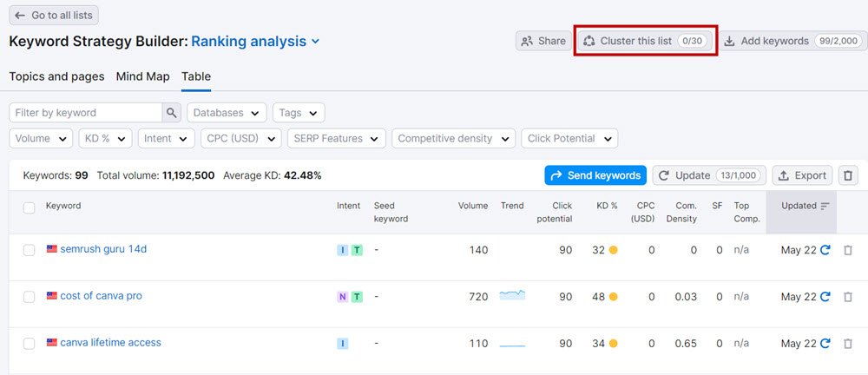Screen dimensions: 868x375
Task: Refresh metrics for 'canva lifetime access'
Action: [825, 344]
